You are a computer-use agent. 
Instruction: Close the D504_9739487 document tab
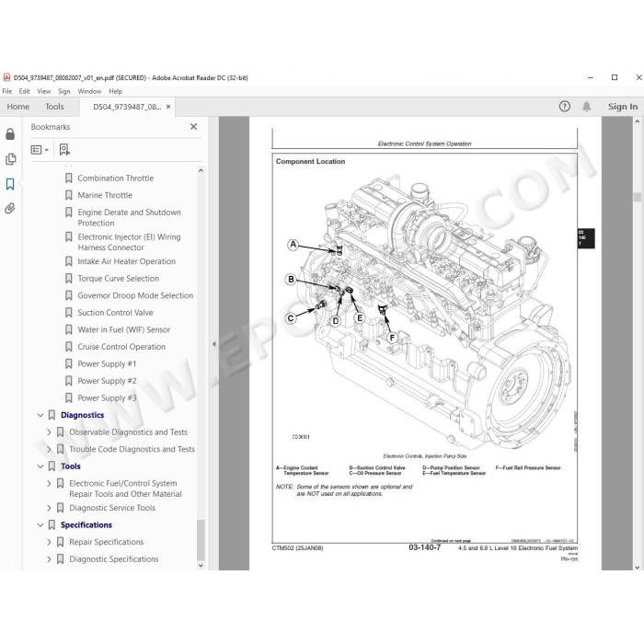pyautogui.click(x=168, y=107)
